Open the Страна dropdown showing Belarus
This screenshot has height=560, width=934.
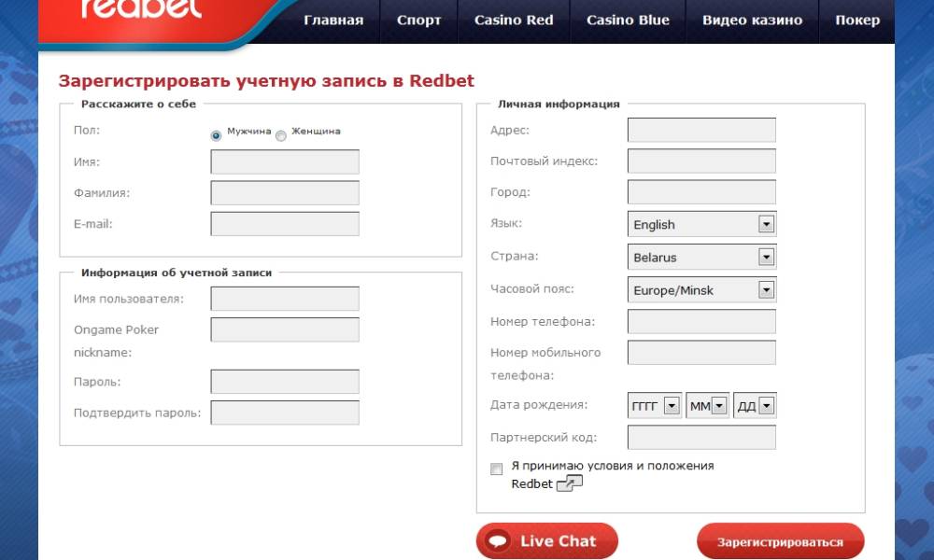[x=701, y=257]
